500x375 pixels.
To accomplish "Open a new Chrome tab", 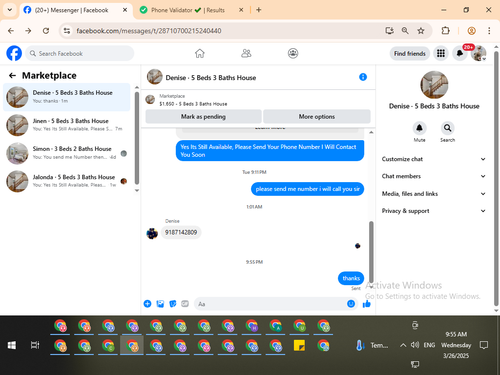I will [x=259, y=10].
